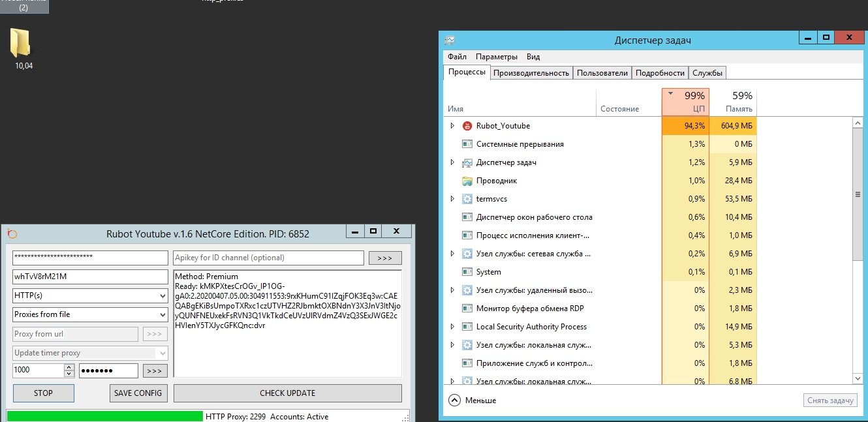Open the 10,04 folder on desktop
Screen dimensions: 868x422
(x=21, y=44)
